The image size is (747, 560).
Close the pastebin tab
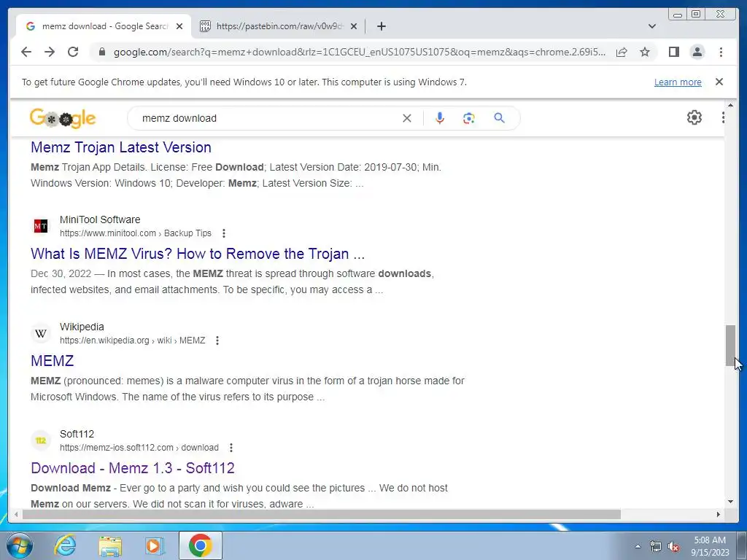pyautogui.click(x=354, y=26)
